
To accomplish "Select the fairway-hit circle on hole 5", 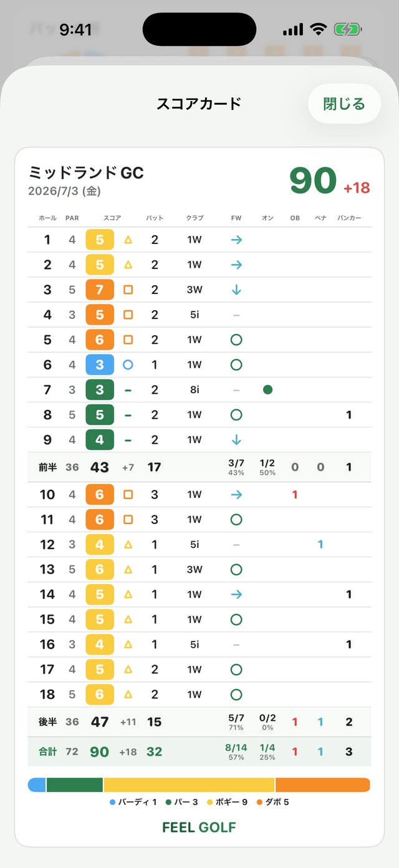I will coord(236,339).
